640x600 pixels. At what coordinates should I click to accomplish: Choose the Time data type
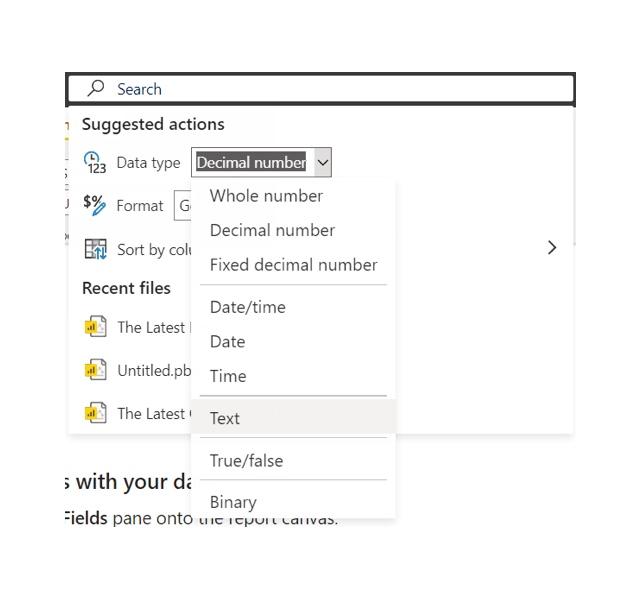click(x=293, y=376)
